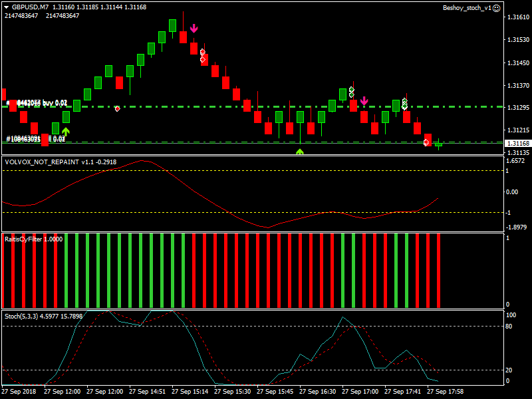This screenshot has height=399, width=532.
Task: Click the magenta down arrow near 1.31295
Action: 364,100
